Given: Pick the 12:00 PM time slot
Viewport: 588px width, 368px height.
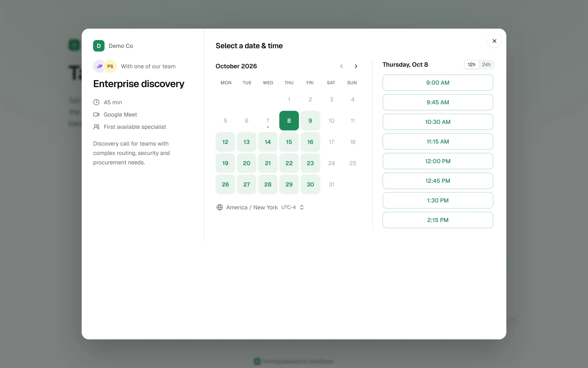Looking at the screenshot, I should (x=438, y=161).
